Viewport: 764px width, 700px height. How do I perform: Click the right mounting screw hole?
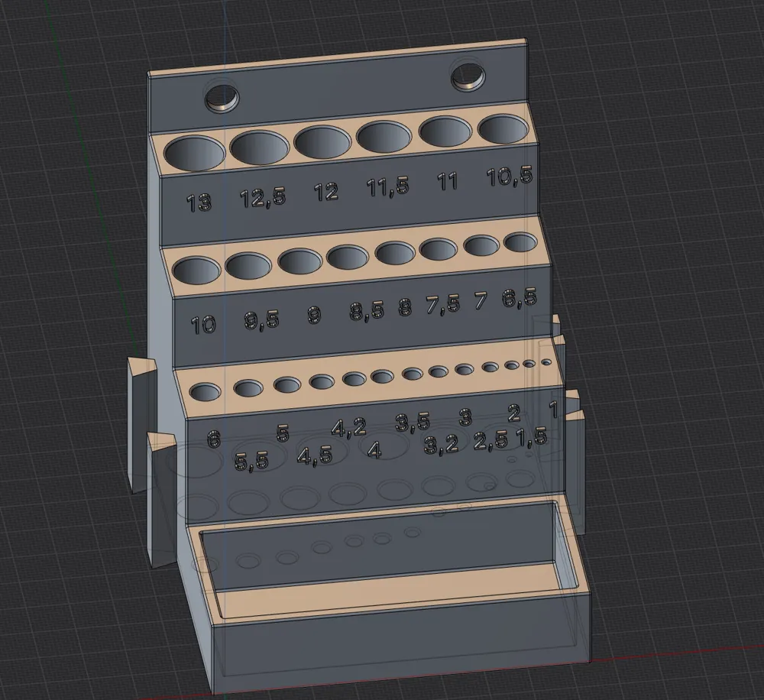[x=468, y=76]
